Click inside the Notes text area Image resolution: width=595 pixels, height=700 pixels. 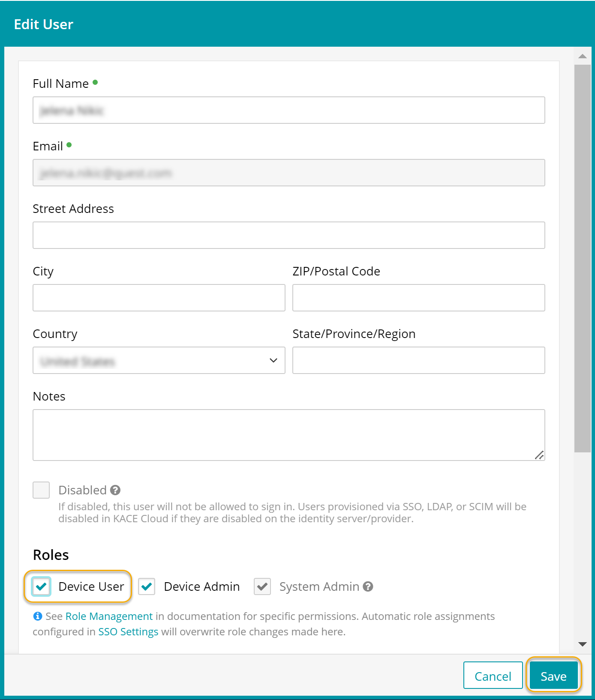pos(288,435)
